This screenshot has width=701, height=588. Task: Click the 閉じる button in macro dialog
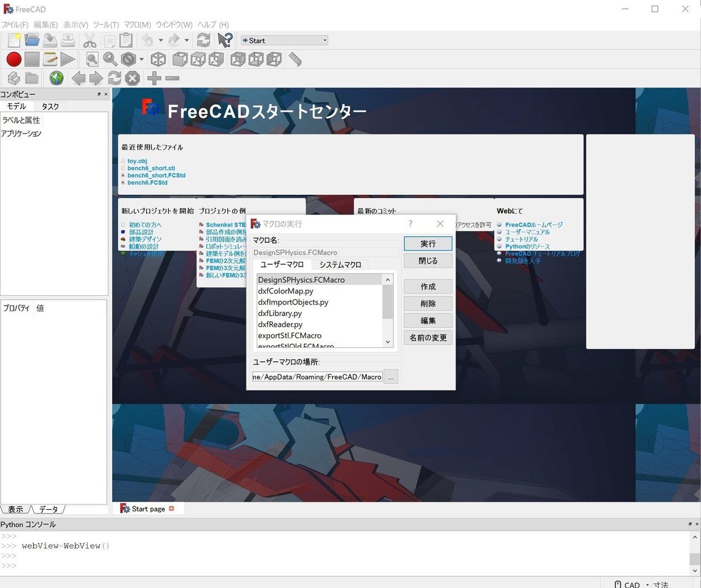point(428,261)
